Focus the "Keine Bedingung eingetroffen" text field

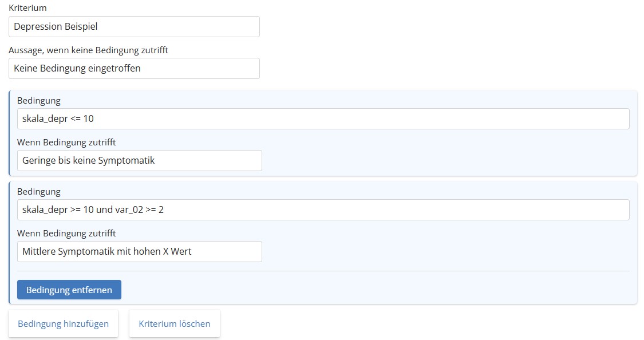click(x=134, y=68)
